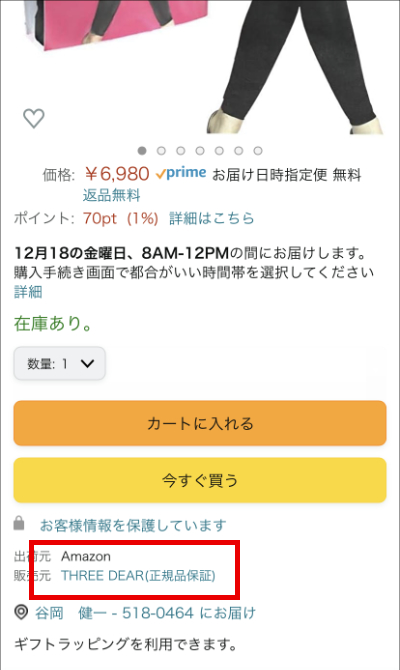The image size is (400, 670).
Task: Tap the heart wishlist icon
Action: pos(34,118)
